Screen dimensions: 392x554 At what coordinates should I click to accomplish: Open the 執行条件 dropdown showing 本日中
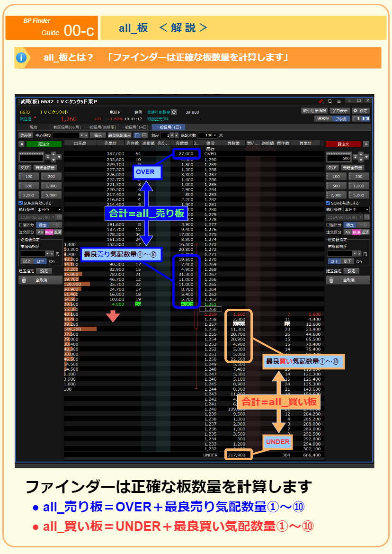pos(49,210)
